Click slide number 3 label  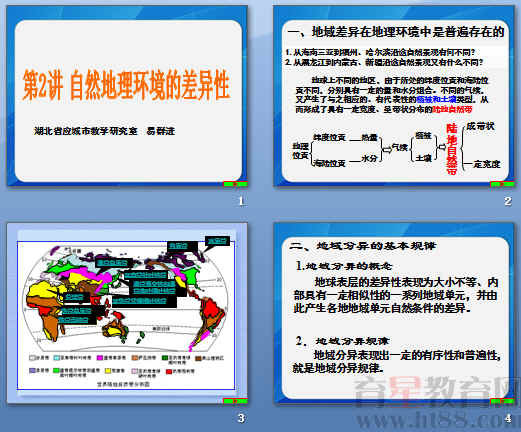click(x=241, y=418)
